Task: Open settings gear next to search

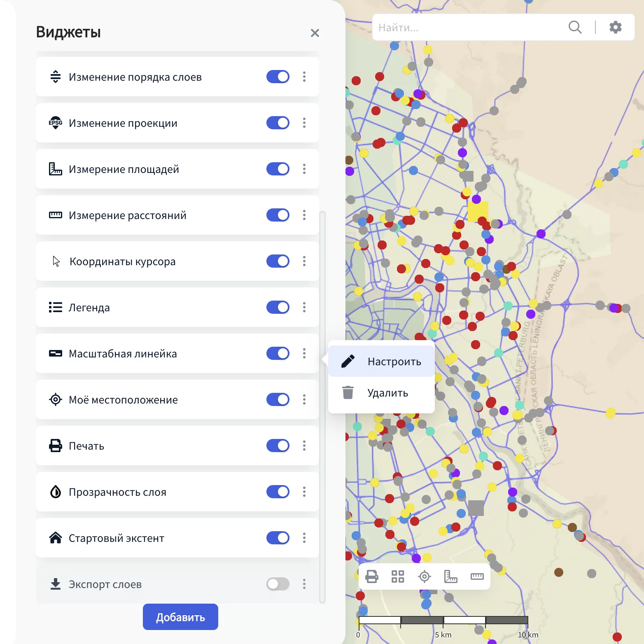Action: coord(615,28)
